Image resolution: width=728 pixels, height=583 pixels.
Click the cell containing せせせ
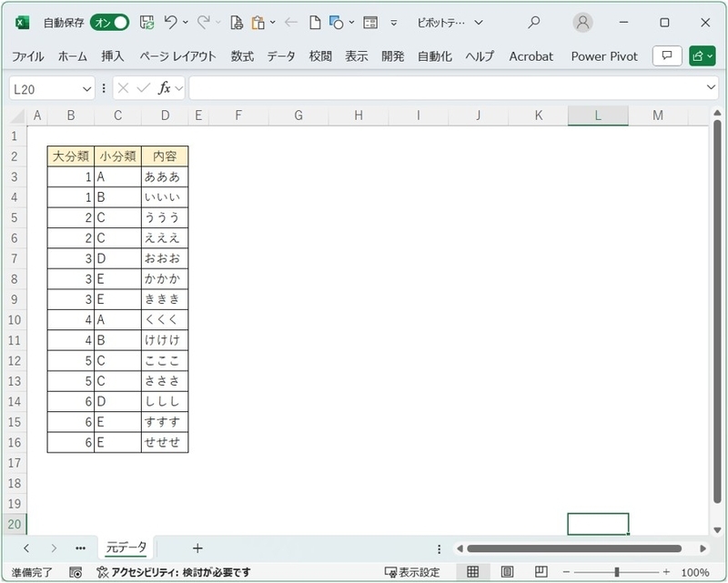tap(165, 442)
